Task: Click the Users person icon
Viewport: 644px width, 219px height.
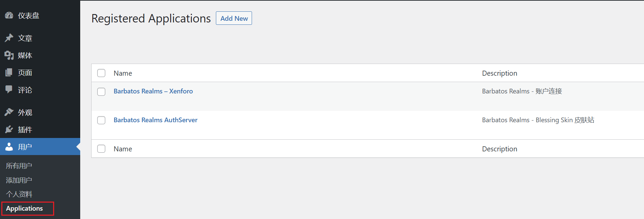Action: pyautogui.click(x=9, y=147)
